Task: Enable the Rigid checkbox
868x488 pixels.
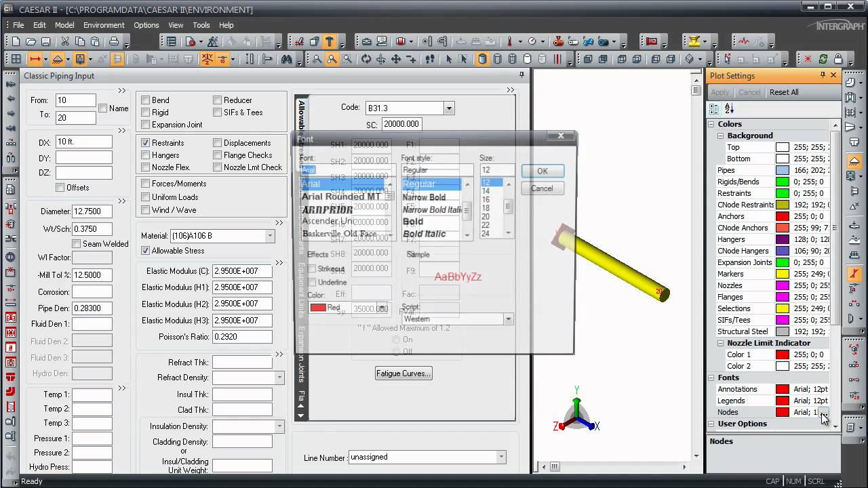Action: click(x=145, y=113)
